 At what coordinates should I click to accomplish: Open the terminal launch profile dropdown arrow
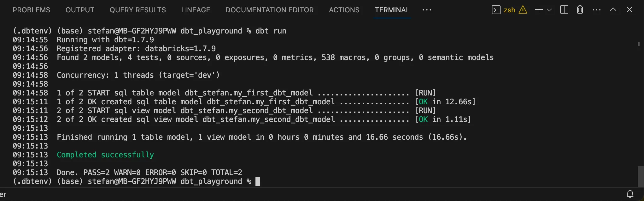[549, 10]
